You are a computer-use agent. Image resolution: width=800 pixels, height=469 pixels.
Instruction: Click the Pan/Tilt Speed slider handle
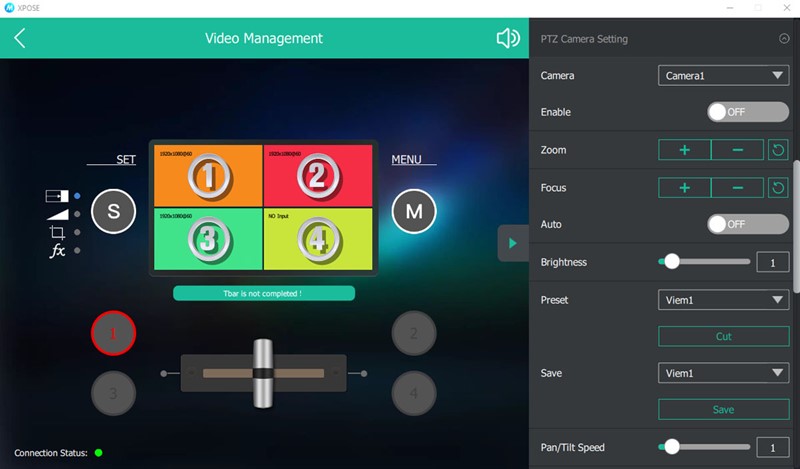click(672, 447)
